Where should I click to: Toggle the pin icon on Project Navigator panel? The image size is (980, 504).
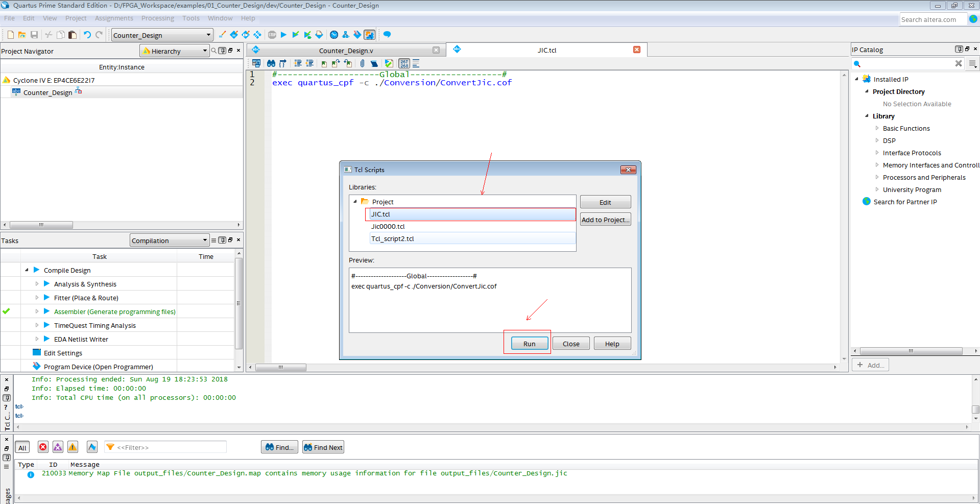pyautogui.click(x=222, y=51)
